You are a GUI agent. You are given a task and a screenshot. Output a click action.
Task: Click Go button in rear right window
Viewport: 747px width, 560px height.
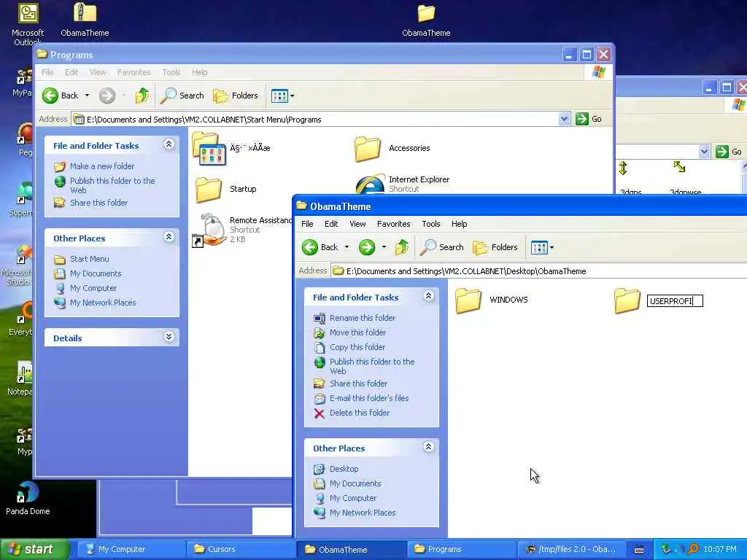tap(729, 152)
